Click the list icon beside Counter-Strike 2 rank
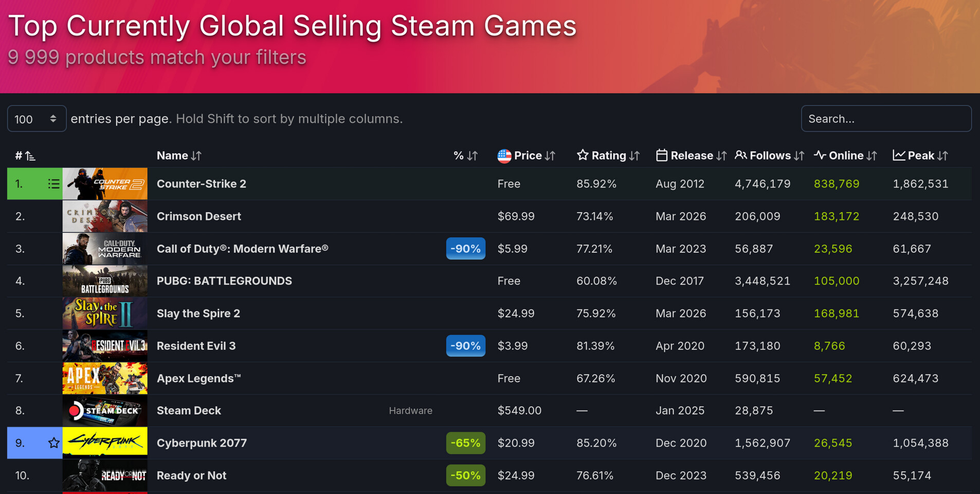This screenshot has width=980, height=494. pyautogui.click(x=53, y=184)
